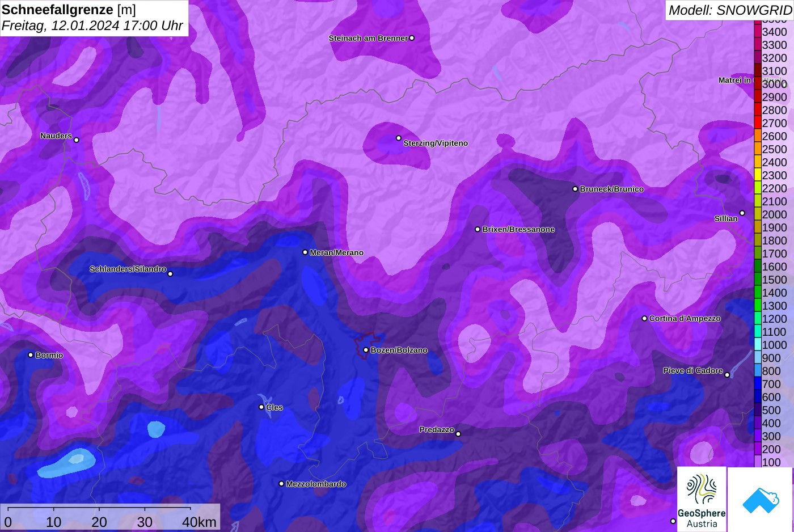Click the bright red legend swatch beside 2700
This screenshot has height=532, width=794.
[x=758, y=123]
